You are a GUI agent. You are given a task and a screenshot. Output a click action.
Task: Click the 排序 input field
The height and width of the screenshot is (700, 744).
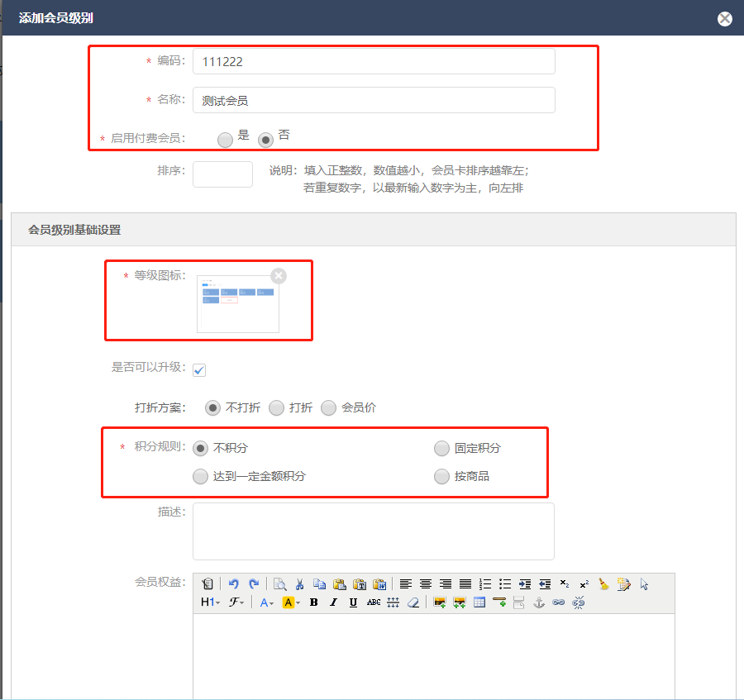pos(222,174)
